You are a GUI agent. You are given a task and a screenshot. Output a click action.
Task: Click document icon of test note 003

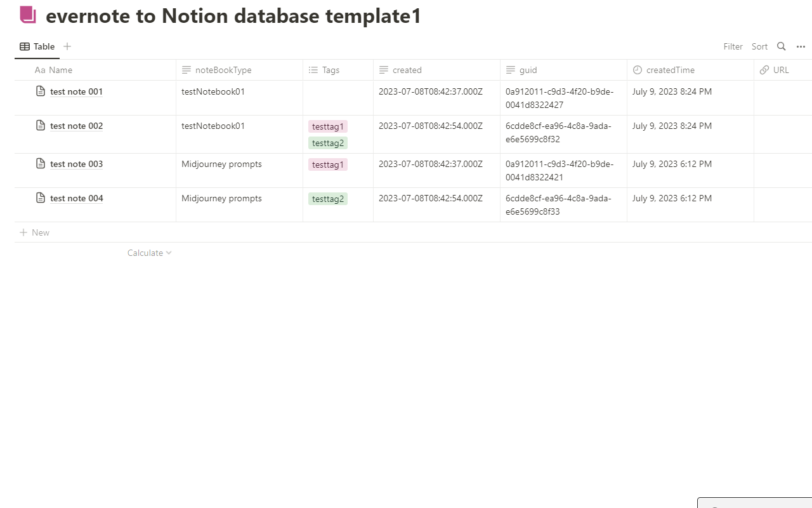coord(41,164)
